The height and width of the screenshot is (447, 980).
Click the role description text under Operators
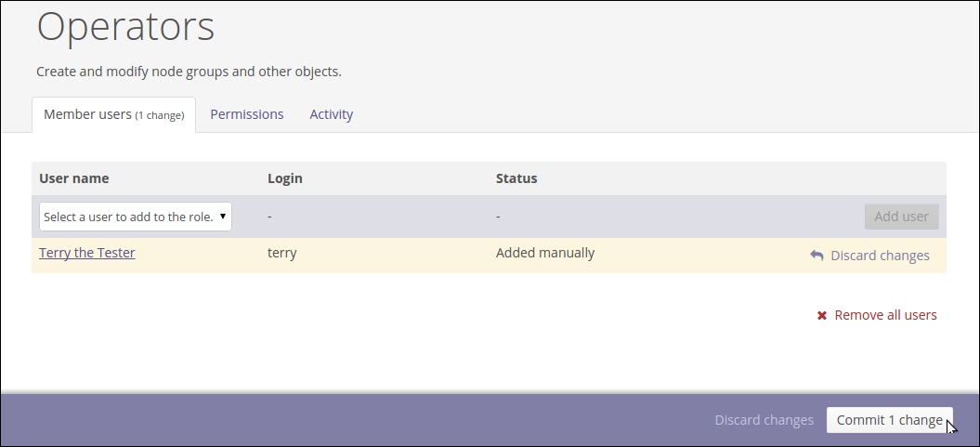click(189, 72)
